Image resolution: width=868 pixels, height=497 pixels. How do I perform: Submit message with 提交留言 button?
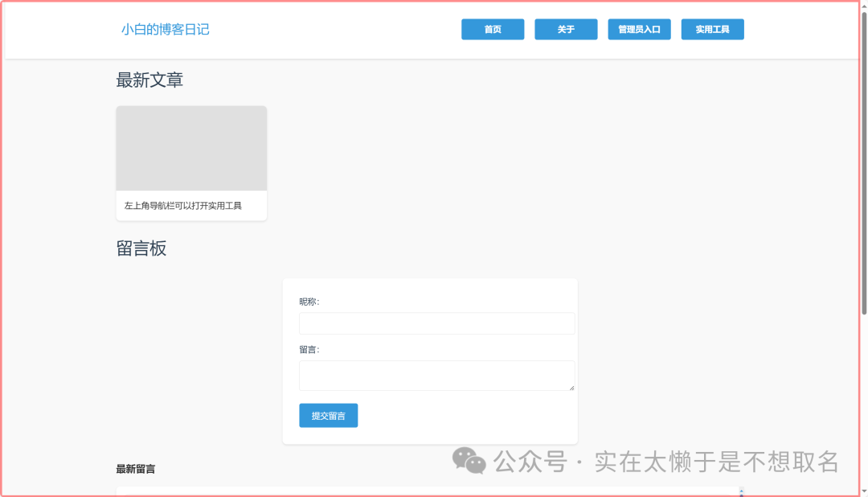328,416
